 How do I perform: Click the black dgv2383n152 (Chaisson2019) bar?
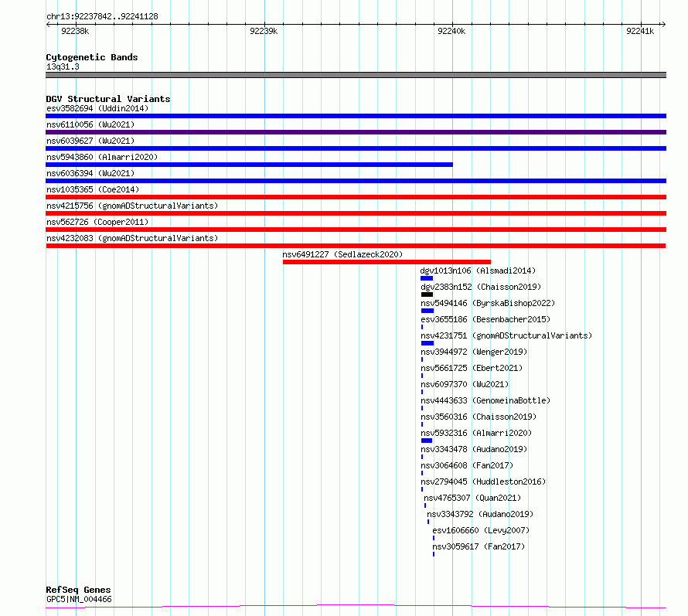pyautogui.click(x=427, y=294)
